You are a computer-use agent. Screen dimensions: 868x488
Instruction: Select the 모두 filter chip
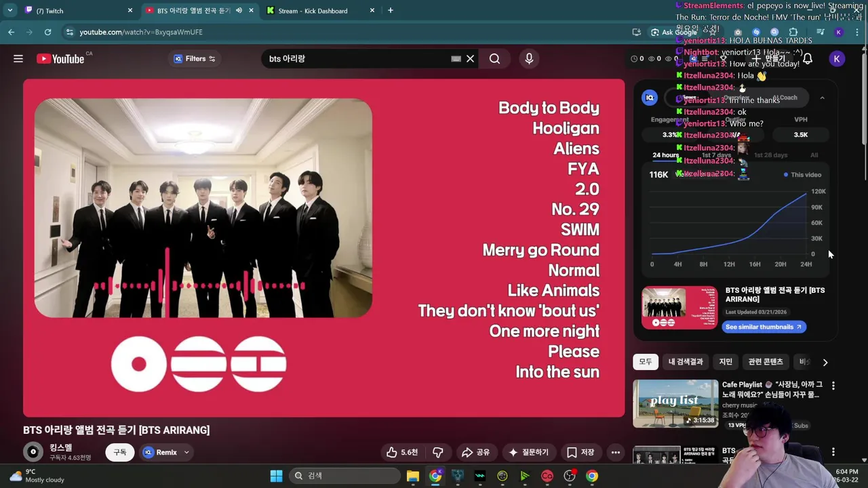tap(645, 362)
